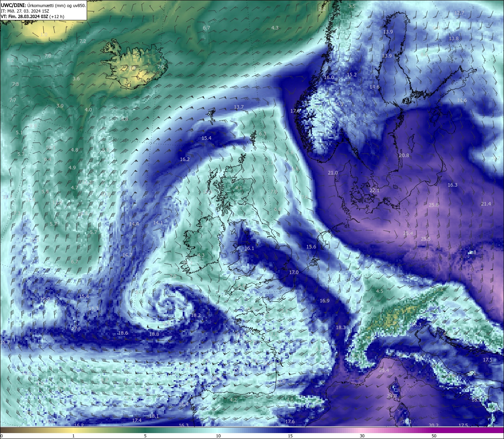504x439 pixels.
Task: Click the map value '3.9'
Action: (60, 106)
